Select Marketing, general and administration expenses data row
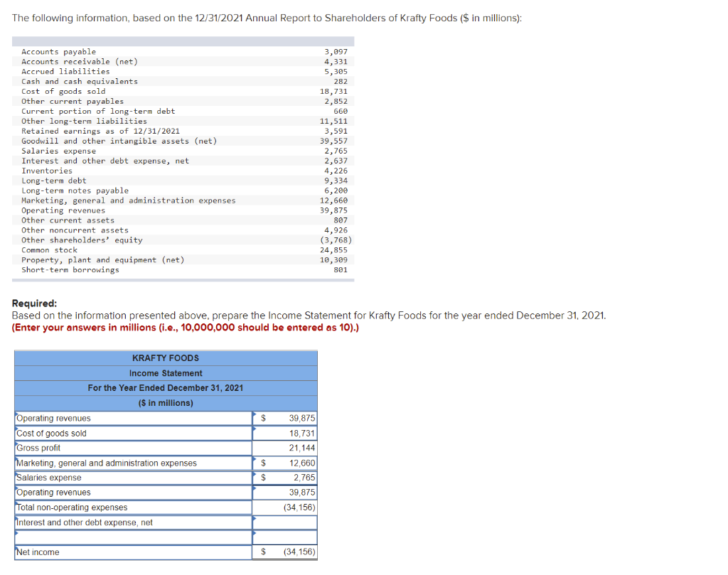Viewport: 728px width, 575px height. point(183,200)
